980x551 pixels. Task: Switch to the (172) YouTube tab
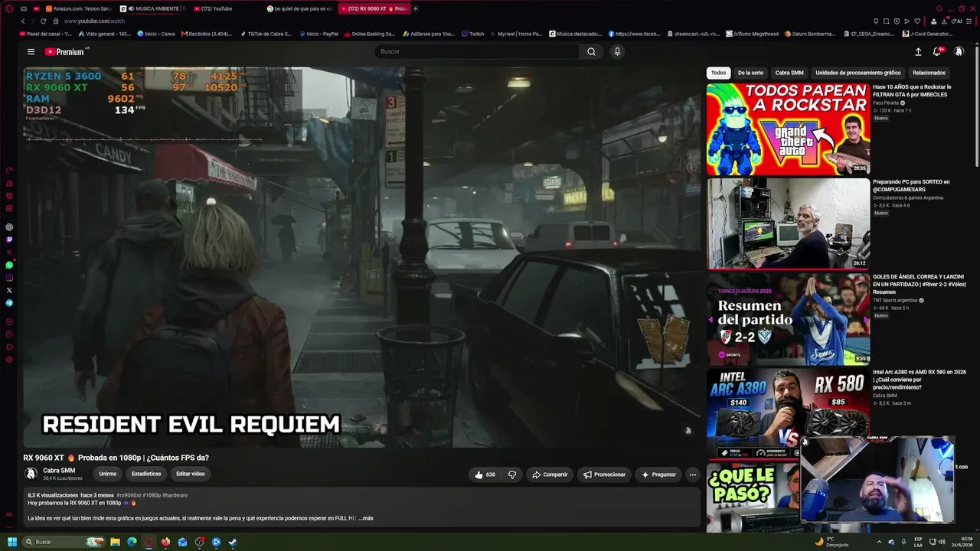(x=227, y=8)
